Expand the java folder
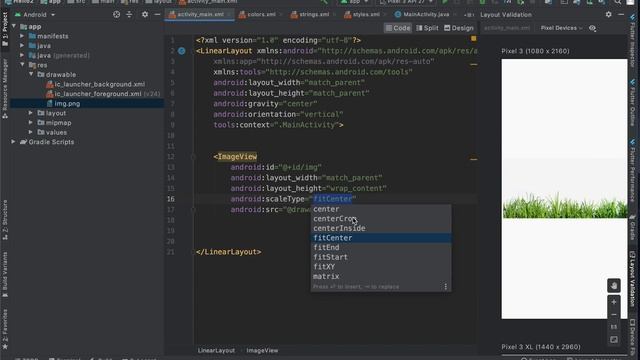640x360 pixels. point(22,46)
